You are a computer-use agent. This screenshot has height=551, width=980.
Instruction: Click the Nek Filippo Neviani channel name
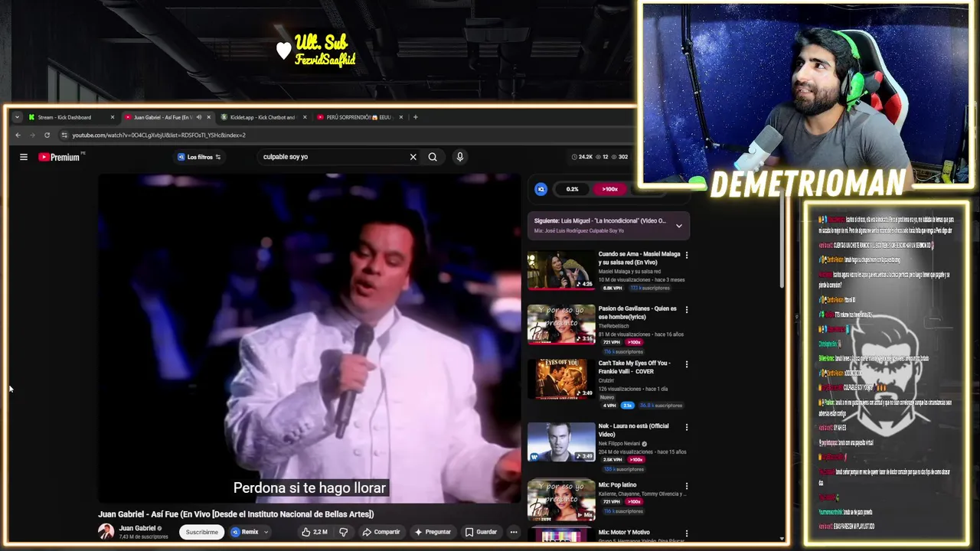[x=619, y=444]
